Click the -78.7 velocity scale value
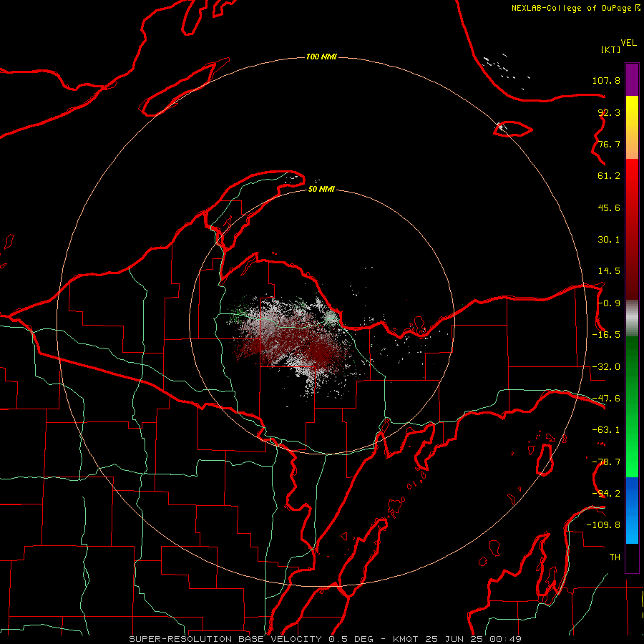 (606, 462)
